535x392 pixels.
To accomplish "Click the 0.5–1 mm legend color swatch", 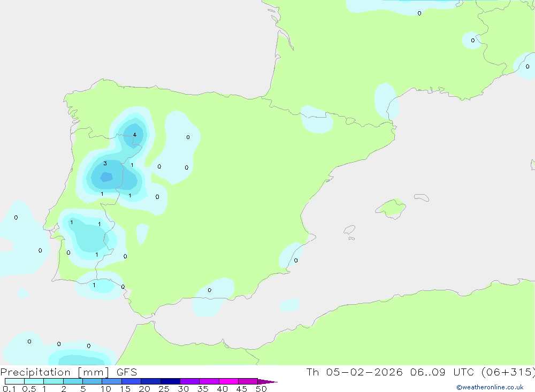I will click(34, 381).
